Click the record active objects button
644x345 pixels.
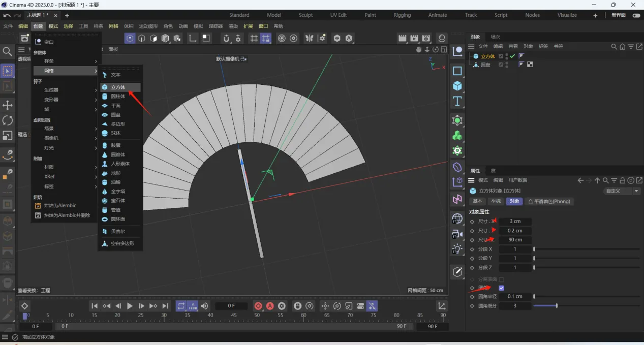[258, 306]
